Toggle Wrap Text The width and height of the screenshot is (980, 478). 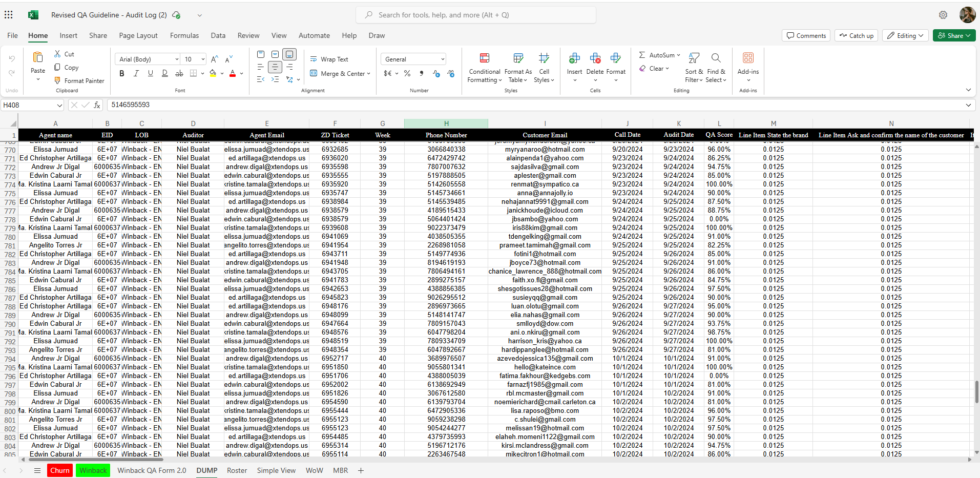[x=329, y=59]
